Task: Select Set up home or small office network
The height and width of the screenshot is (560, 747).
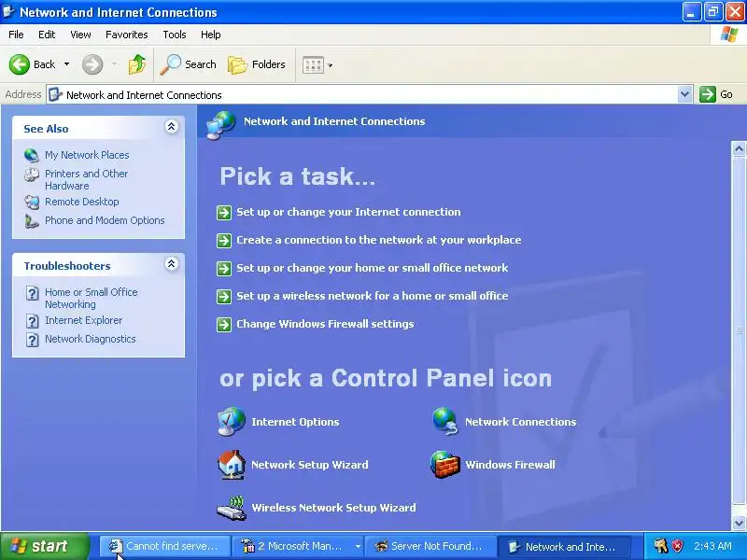Action: tap(373, 268)
